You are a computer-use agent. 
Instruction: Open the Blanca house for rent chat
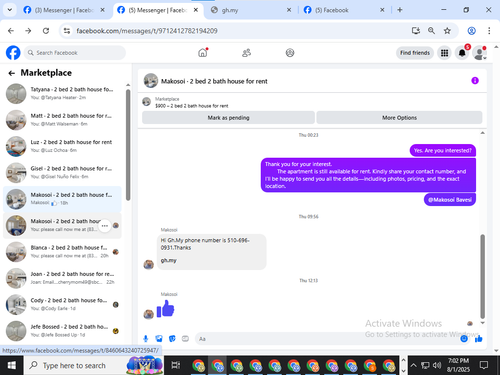pos(62,252)
